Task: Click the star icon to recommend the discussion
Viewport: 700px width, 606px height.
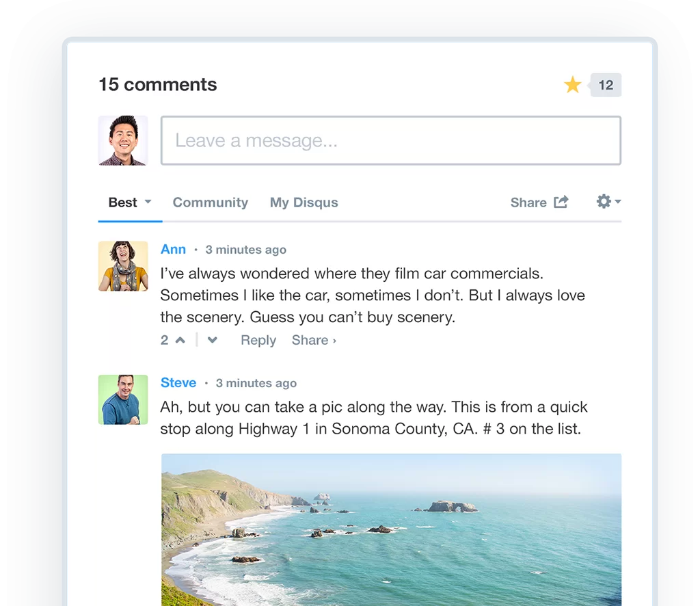Action: [573, 84]
